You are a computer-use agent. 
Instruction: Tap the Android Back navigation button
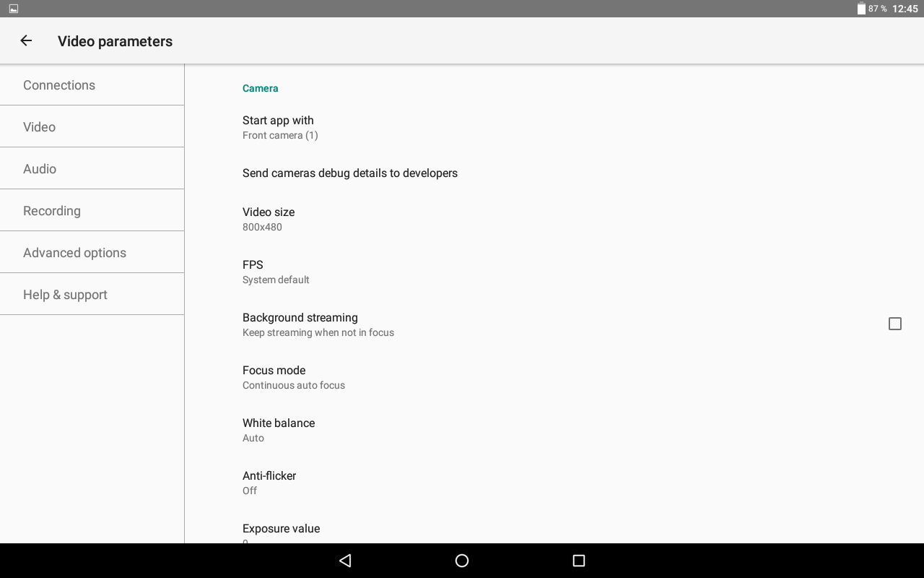point(345,561)
